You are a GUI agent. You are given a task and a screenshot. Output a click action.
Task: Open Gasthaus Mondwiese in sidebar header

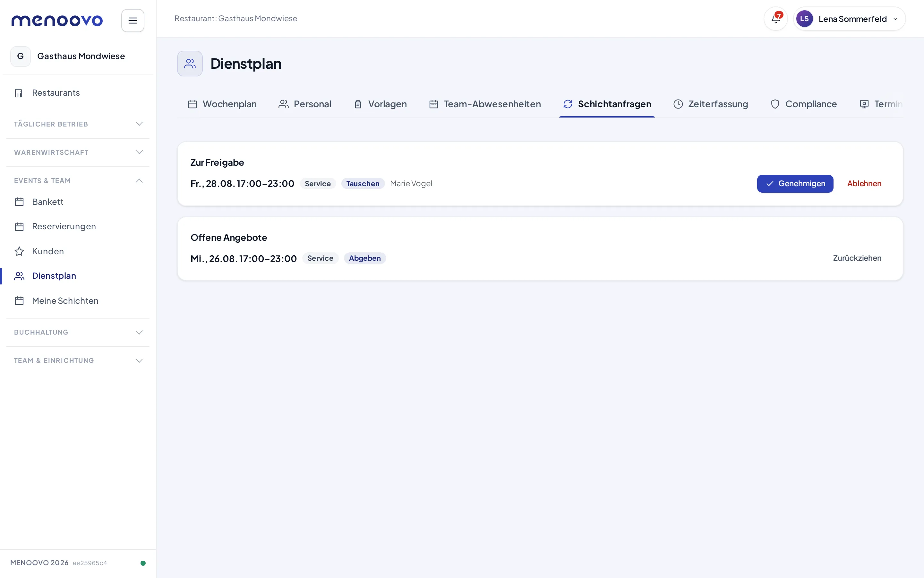[78, 56]
